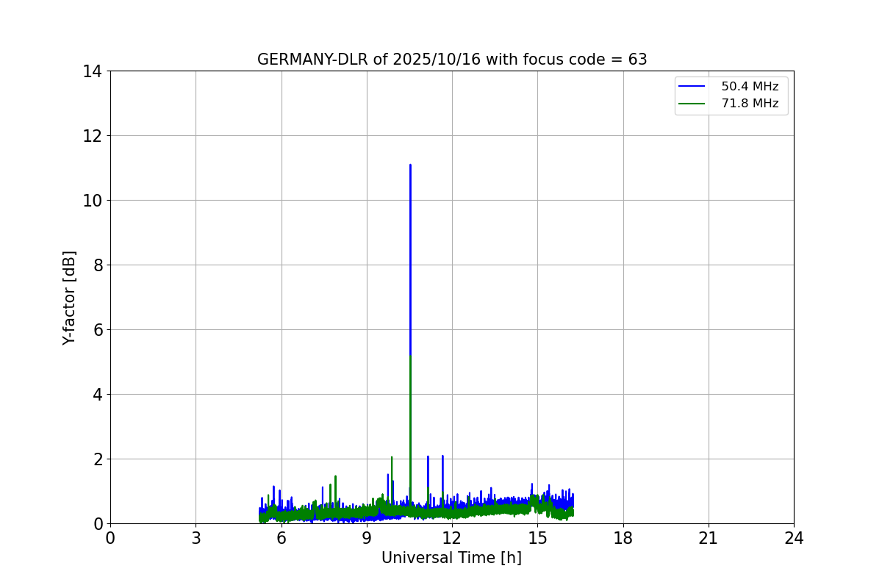
Task: Click the x-axis tick label '0'
Action: [110, 538]
